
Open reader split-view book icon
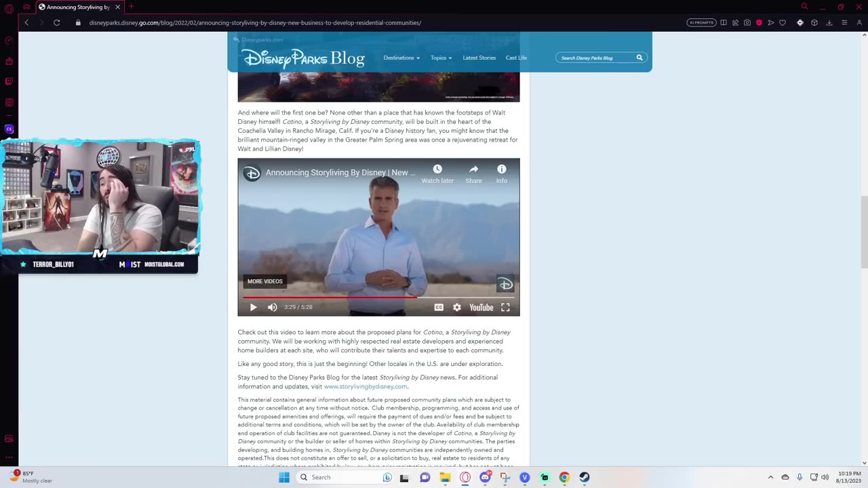point(724,22)
